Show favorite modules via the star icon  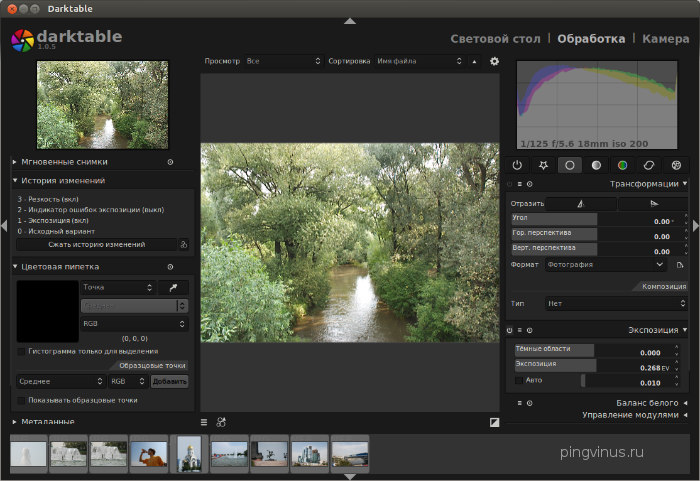543,165
